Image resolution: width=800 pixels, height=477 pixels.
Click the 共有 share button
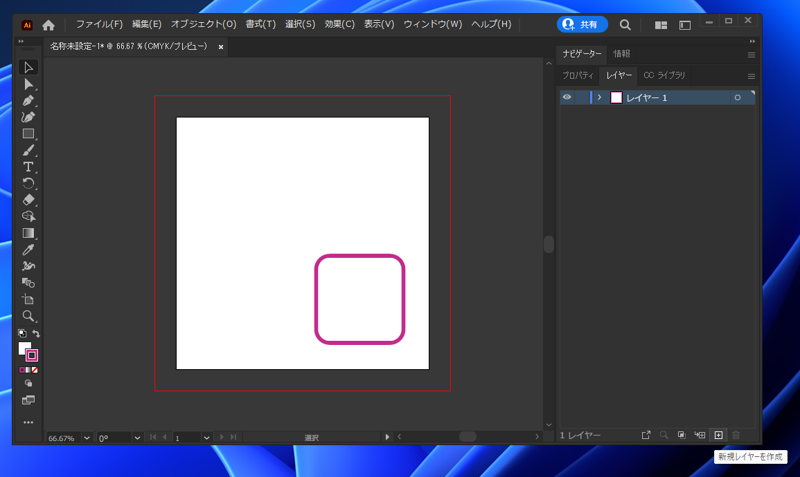(x=582, y=24)
